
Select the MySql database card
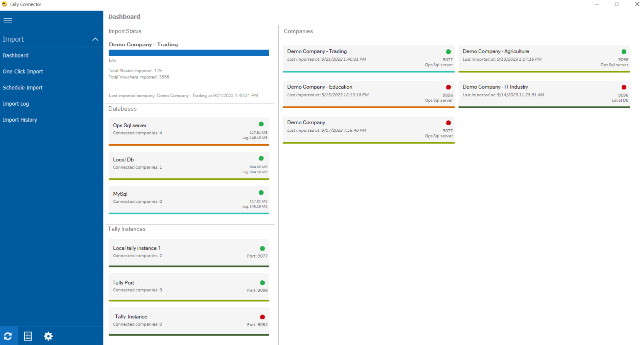click(188, 199)
